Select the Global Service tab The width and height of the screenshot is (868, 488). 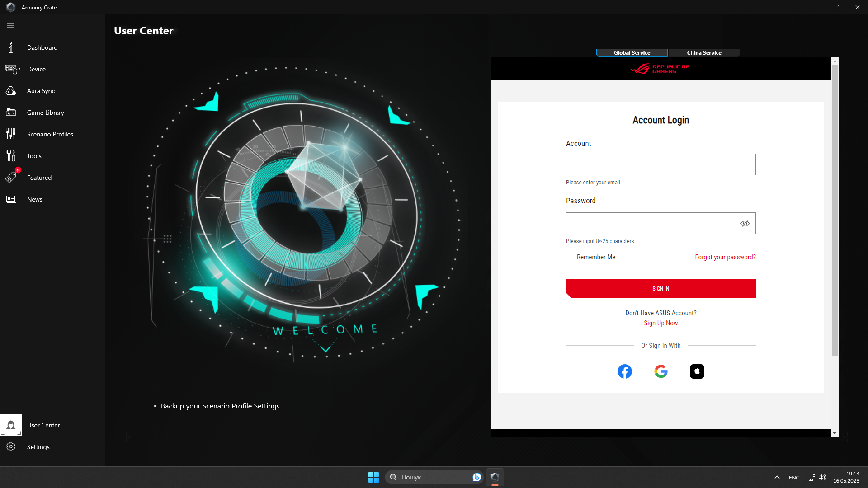(632, 53)
